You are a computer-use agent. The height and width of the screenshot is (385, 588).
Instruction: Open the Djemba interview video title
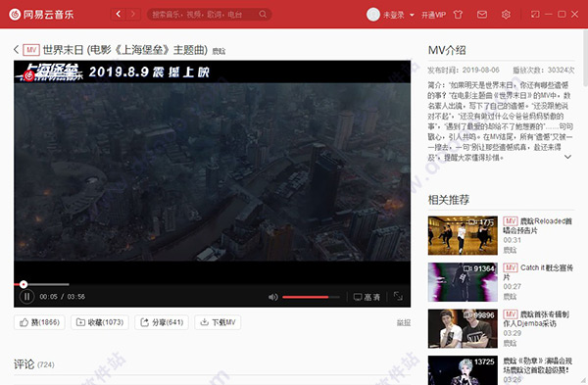(536, 318)
